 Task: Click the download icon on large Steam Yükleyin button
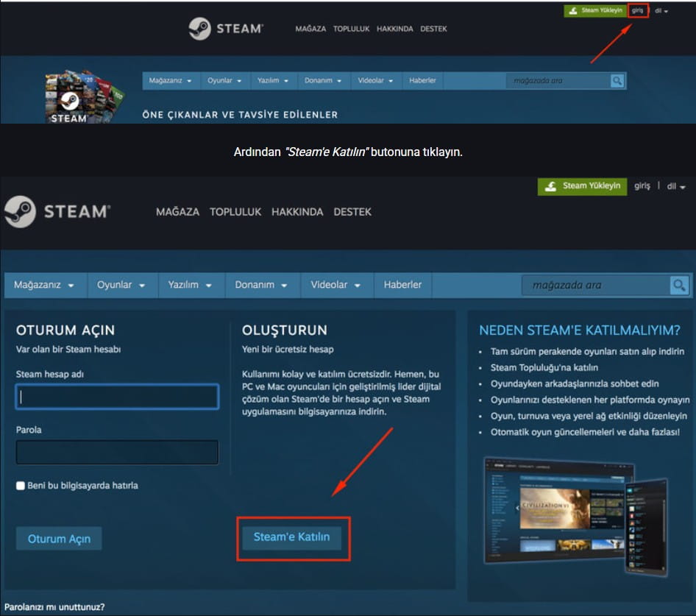tap(551, 186)
